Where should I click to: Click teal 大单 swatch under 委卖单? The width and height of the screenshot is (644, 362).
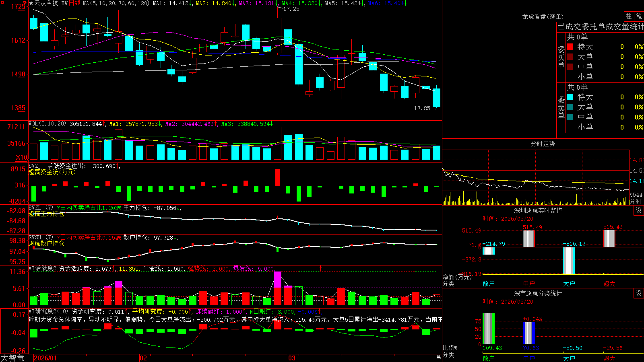570,107
